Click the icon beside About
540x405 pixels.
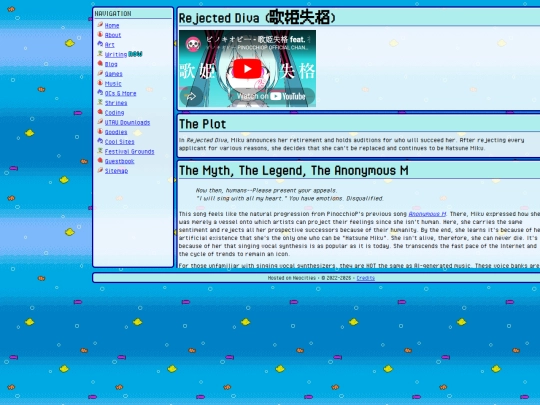pos(100,34)
